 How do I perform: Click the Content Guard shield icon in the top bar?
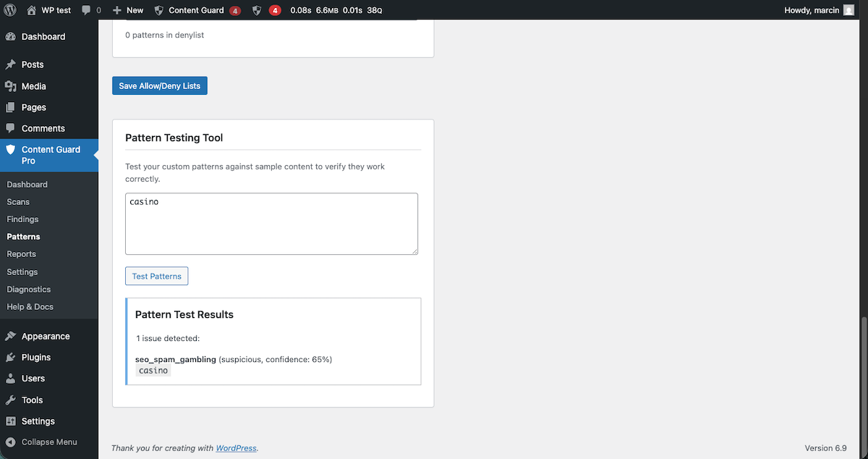point(158,10)
